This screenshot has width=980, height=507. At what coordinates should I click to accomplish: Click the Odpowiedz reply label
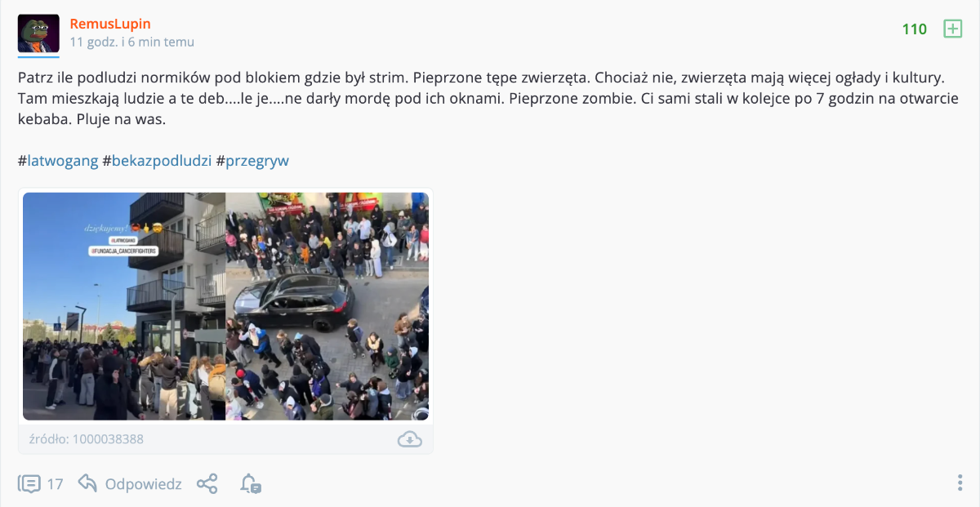coord(143,484)
